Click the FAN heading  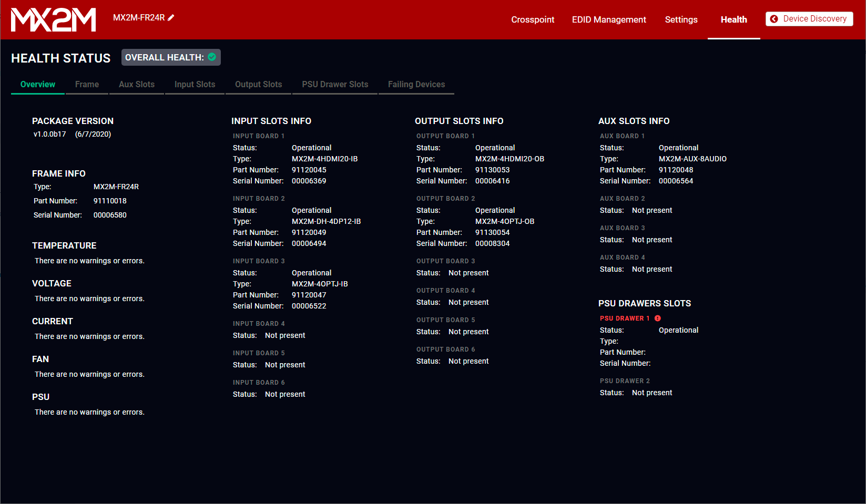click(x=40, y=359)
